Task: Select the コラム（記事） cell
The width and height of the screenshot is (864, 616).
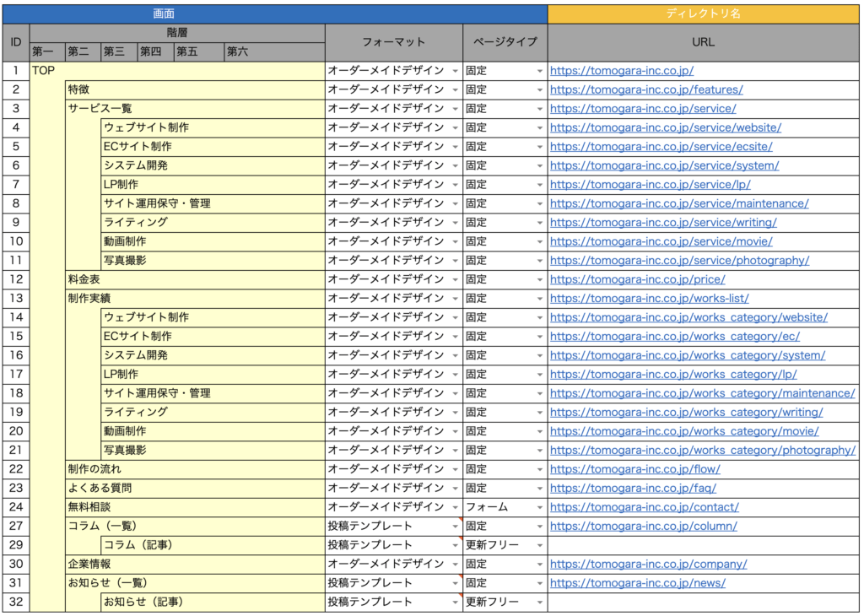Action: (x=213, y=545)
